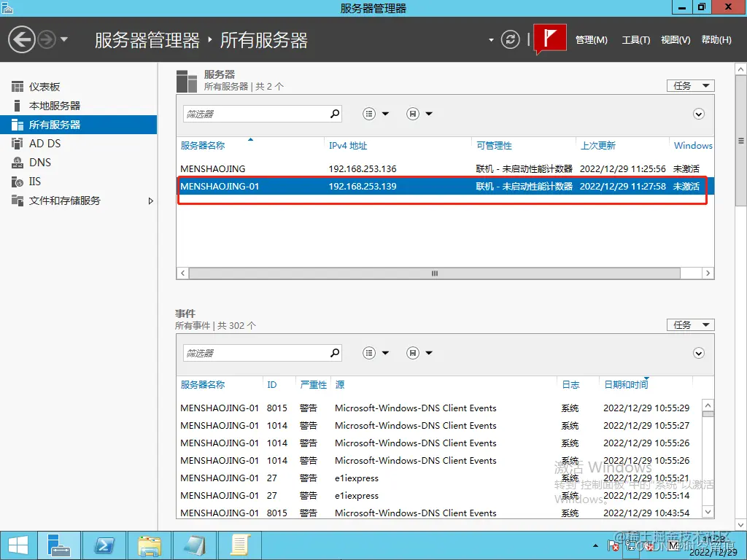This screenshot has height=560, width=747.
Task: Click the DNS sidebar icon
Action: coord(18,163)
